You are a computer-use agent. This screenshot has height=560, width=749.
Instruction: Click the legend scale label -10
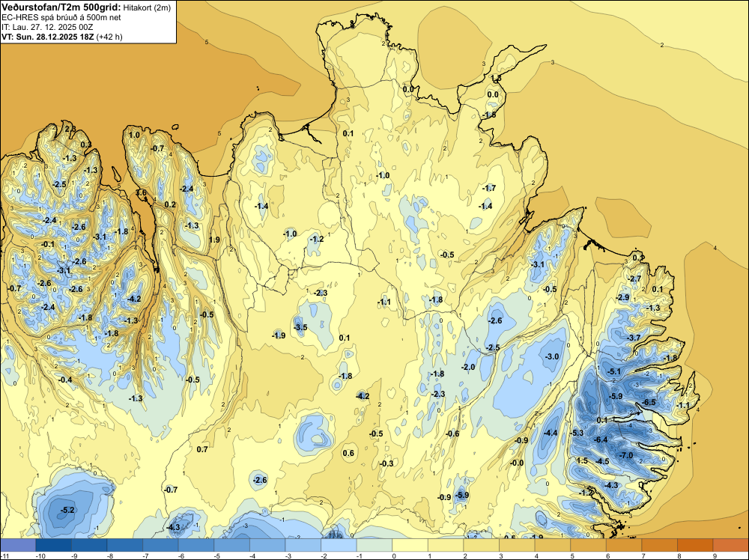41,556
